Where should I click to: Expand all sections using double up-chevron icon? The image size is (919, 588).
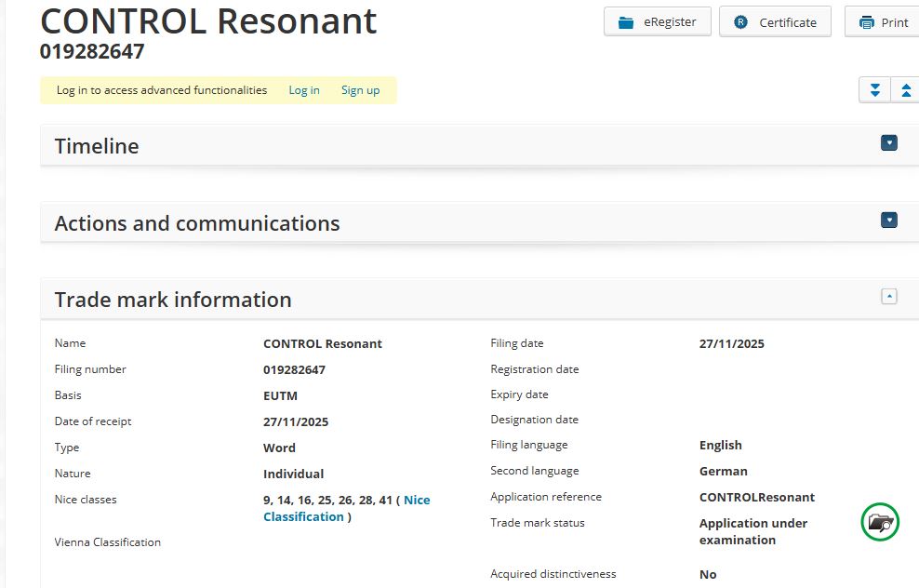coord(905,89)
